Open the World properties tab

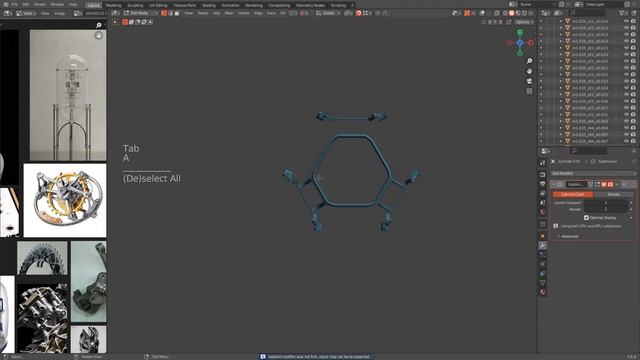(x=542, y=212)
